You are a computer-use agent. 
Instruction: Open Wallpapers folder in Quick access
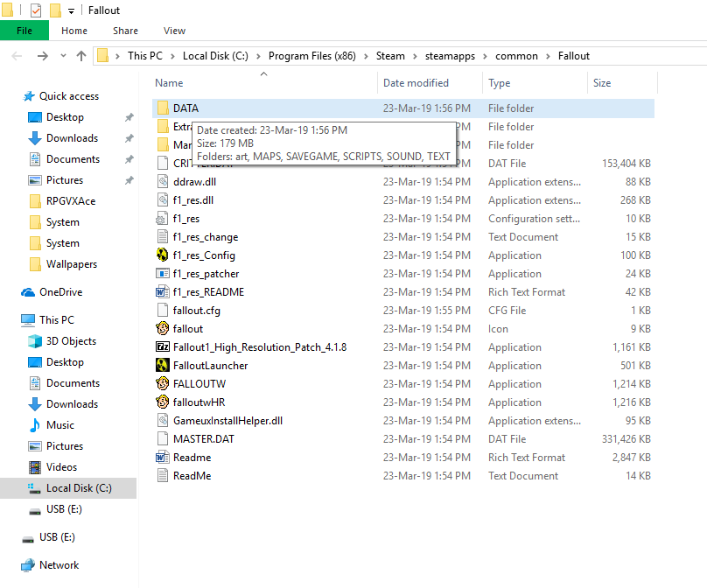[63, 264]
